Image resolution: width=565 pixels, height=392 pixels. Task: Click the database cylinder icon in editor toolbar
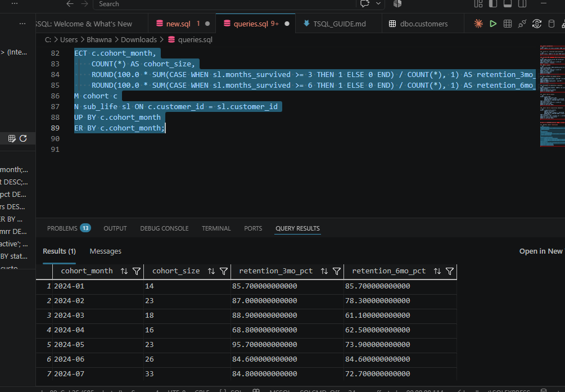point(551,24)
